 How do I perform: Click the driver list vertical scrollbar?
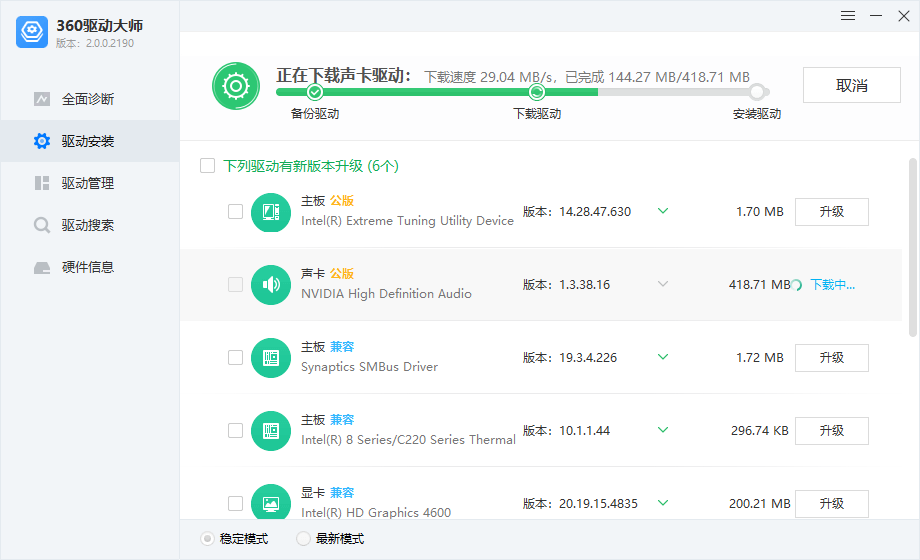pos(912,247)
